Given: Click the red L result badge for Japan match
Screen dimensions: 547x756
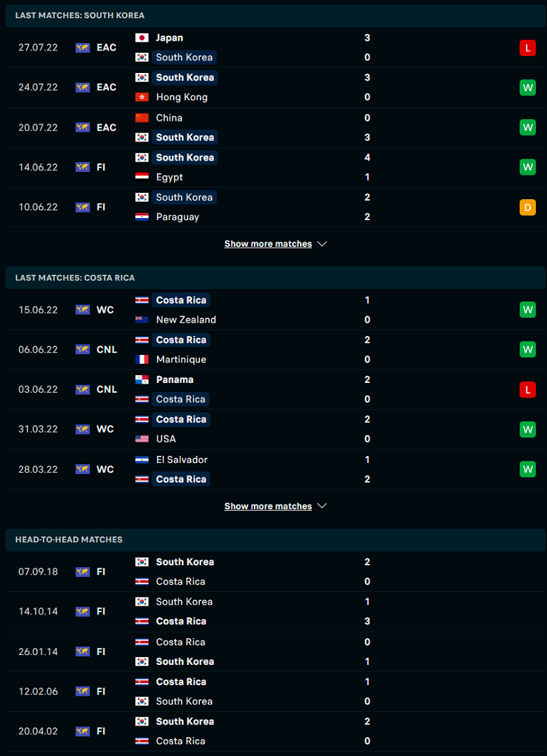Looking at the screenshot, I should [x=527, y=48].
